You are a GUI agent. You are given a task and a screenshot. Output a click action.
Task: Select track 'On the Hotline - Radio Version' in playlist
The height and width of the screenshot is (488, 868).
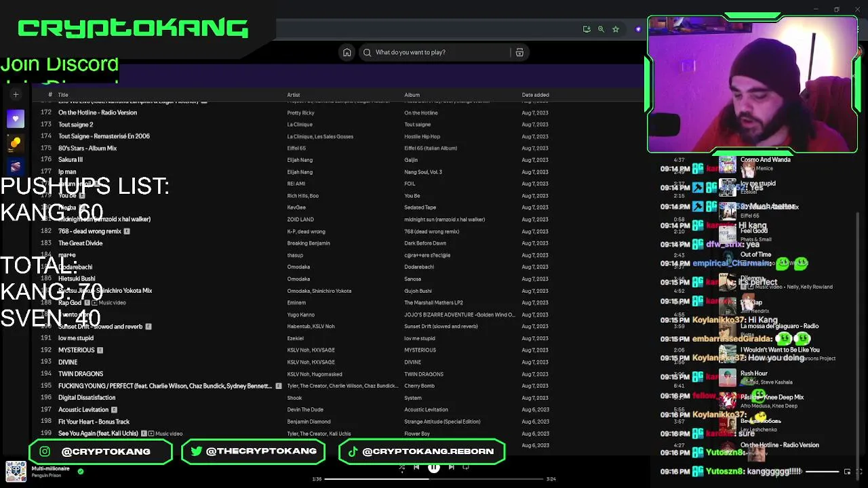point(98,113)
